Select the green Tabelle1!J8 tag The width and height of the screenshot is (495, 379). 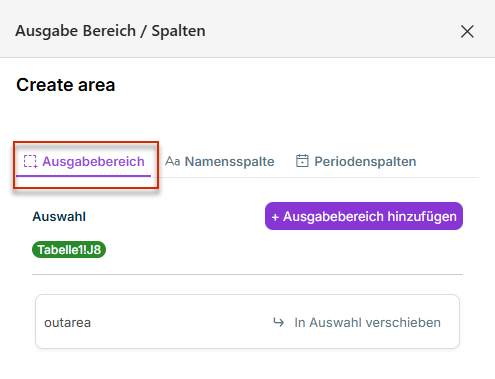pos(69,250)
